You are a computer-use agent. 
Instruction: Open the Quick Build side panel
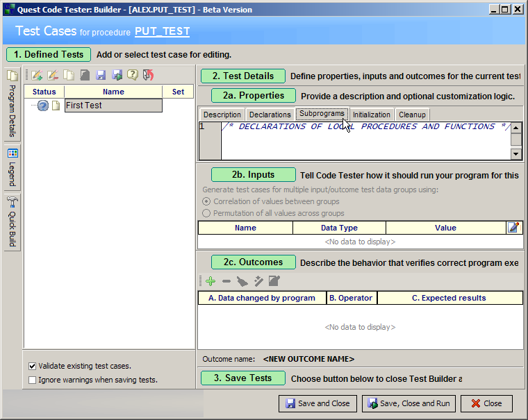click(x=13, y=222)
